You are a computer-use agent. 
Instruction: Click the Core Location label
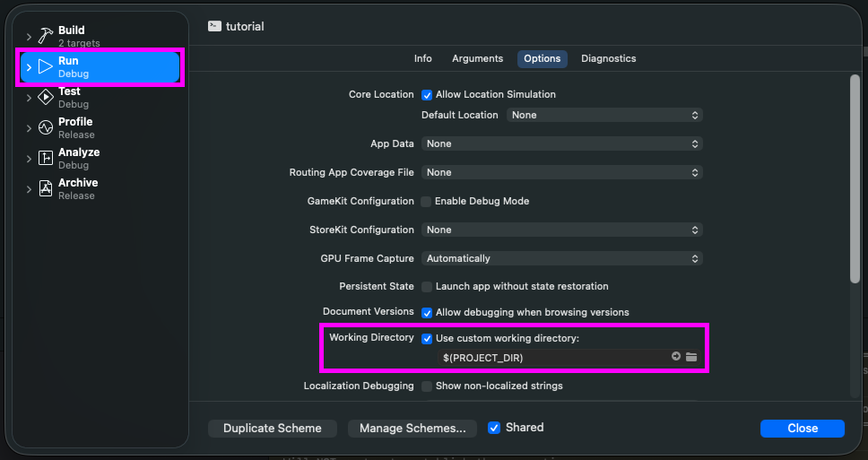click(381, 95)
